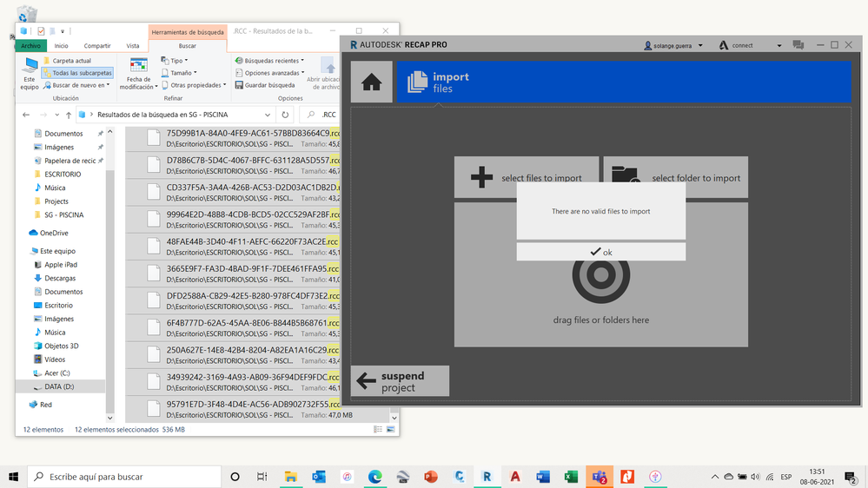868x488 pixels.
Task: Open AutoCAD from the taskbar
Action: click(515, 477)
